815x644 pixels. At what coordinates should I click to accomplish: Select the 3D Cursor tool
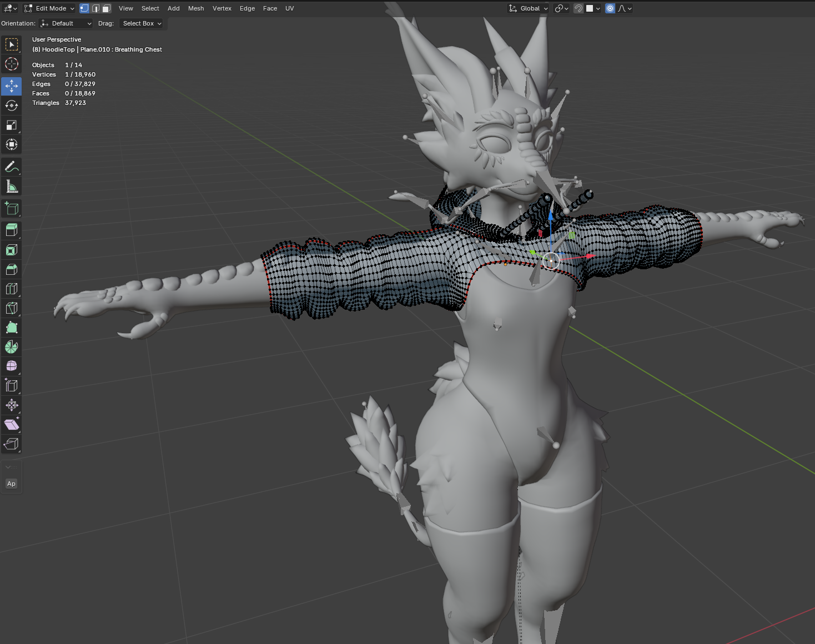click(x=12, y=64)
